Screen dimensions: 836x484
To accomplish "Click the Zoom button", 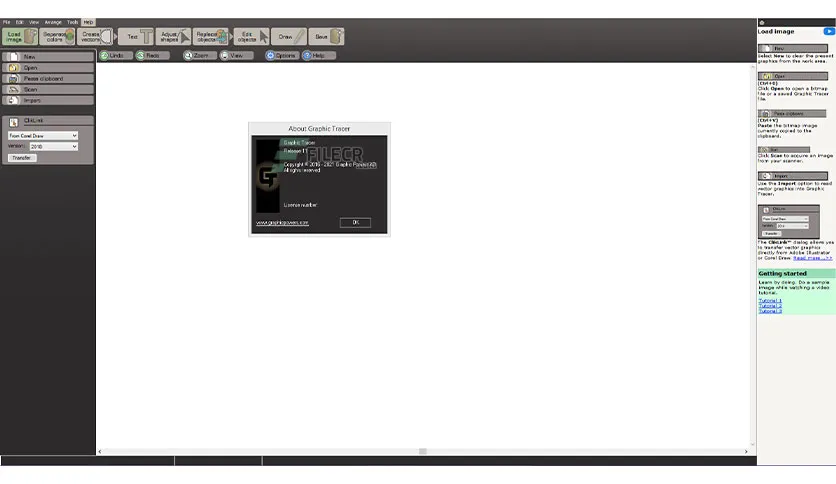I will 200,55.
